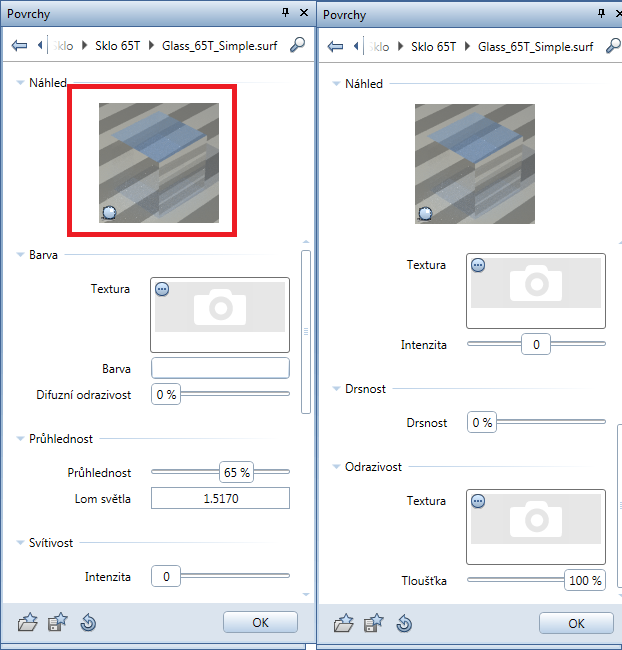Click the search magnifier in left panel
Image resolution: width=622 pixels, height=650 pixels.
pos(297,45)
